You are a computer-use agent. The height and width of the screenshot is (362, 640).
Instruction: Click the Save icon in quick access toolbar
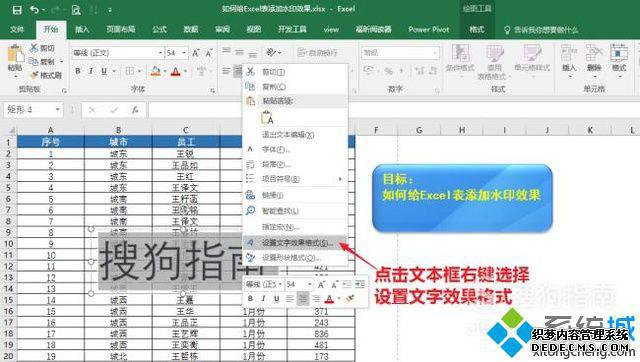[17, 10]
